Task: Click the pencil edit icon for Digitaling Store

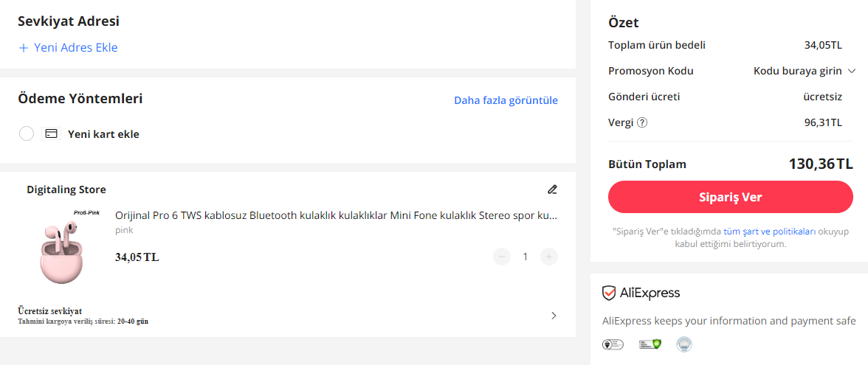Action: (552, 190)
